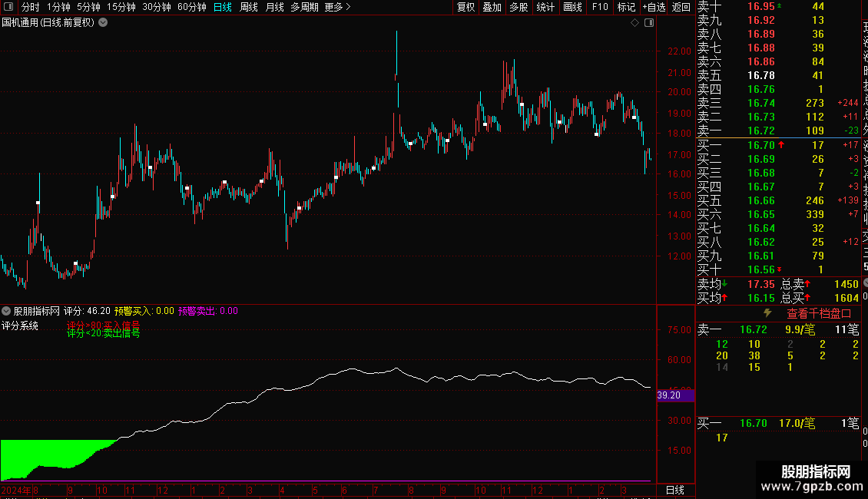Toggle the 多周期 multi-period view
The height and width of the screenshot is (499, 868).
coord(304,7)
